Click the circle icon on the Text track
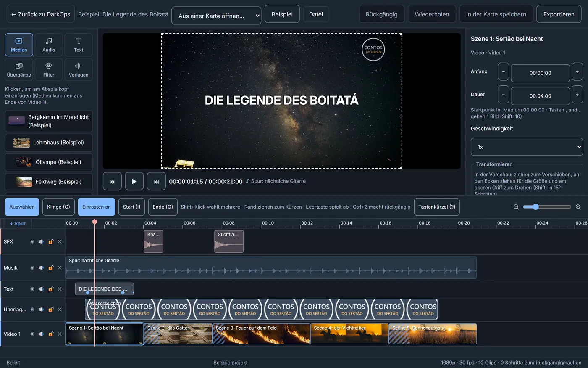 click(32, 289)
